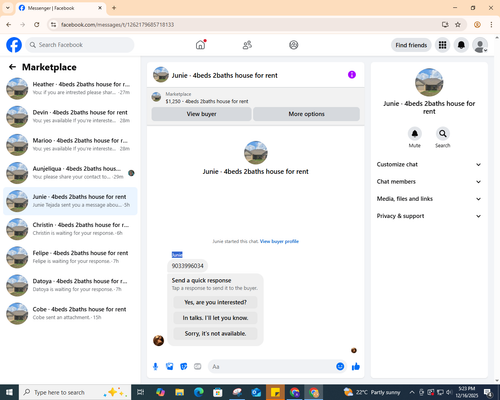Expand Privacy & support section
The image size is (500, 400).
(429, 216)
